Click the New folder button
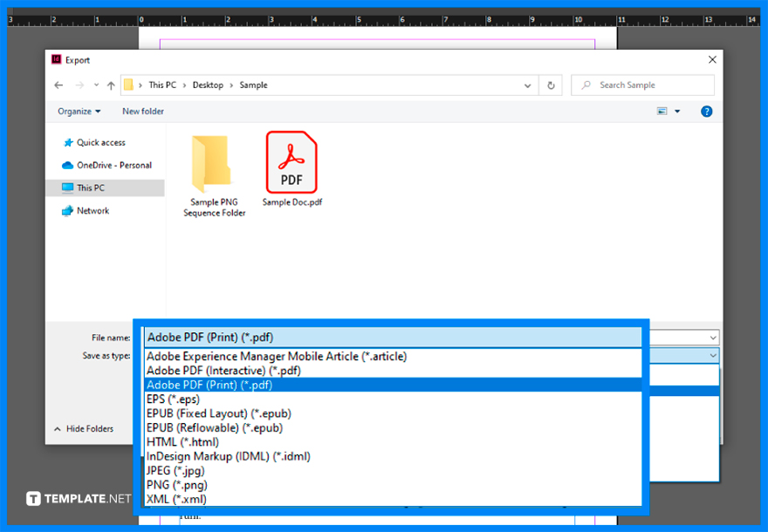The width and height of the screenshot is (768, 532). point(142,111)
